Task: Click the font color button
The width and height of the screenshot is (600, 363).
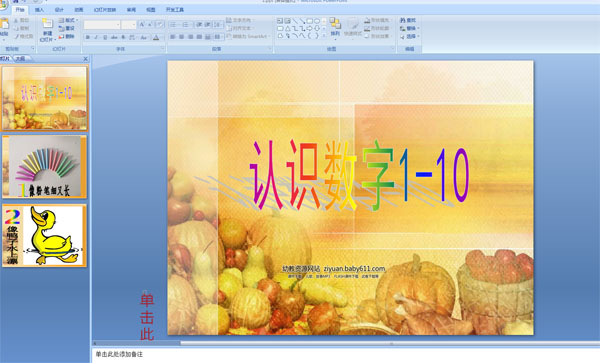Action: tap(156, 37)
